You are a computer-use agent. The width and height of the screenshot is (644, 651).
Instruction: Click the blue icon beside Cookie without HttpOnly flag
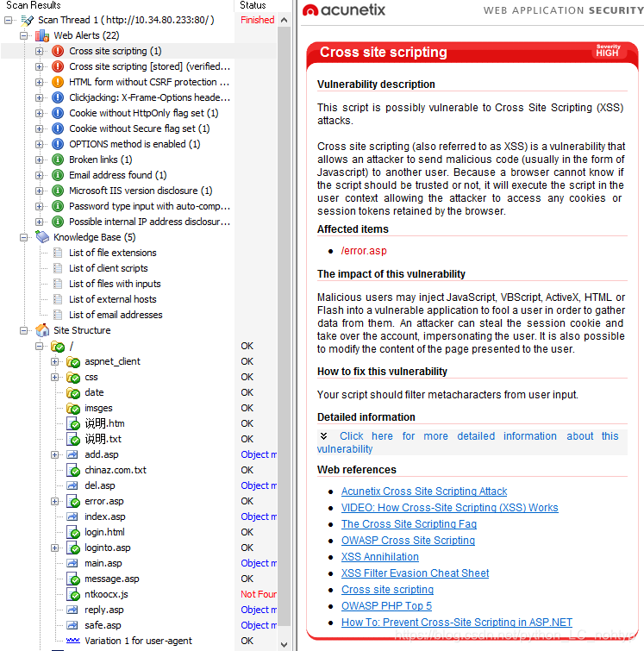(x=58, y=113)
